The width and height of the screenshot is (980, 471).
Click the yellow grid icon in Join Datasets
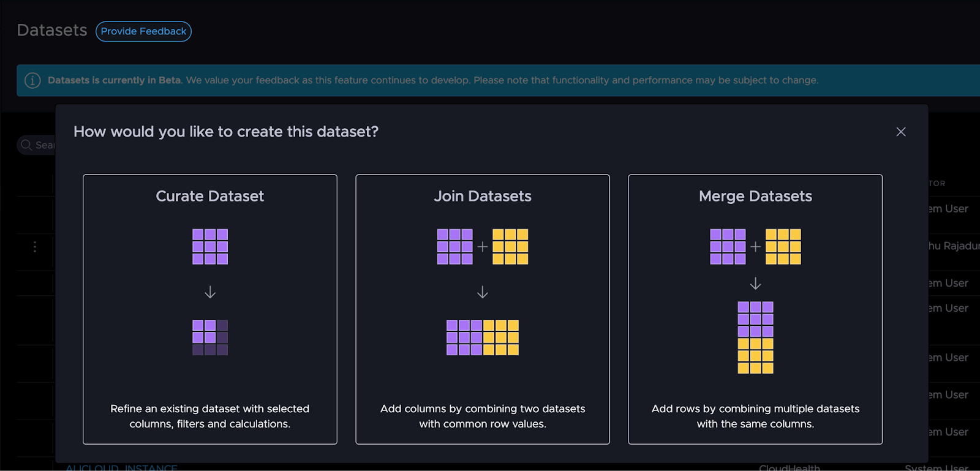point(510,246)
